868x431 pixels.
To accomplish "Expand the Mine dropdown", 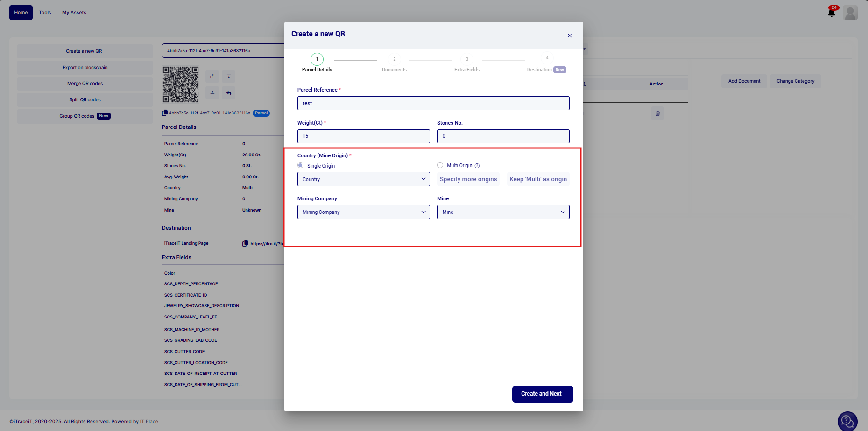I will pyautogui.click(x=503, y=212).
